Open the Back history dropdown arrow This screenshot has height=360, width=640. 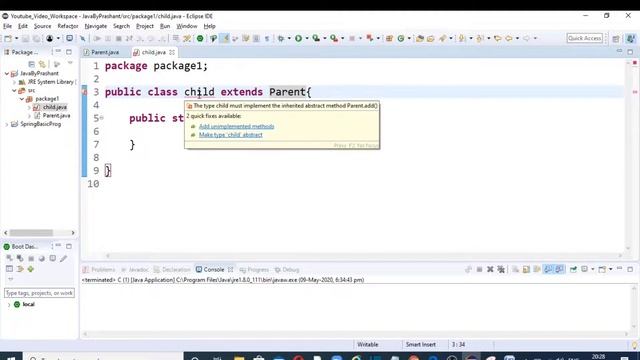click(517, 38)
